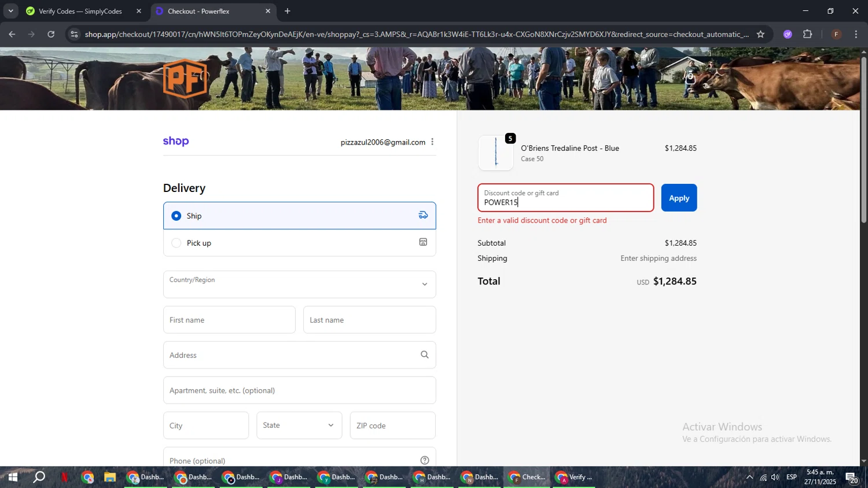Viewport: 868px width, 488px height.
Task: Open the Extensions puzzle icon
Action: coord(808,34)
